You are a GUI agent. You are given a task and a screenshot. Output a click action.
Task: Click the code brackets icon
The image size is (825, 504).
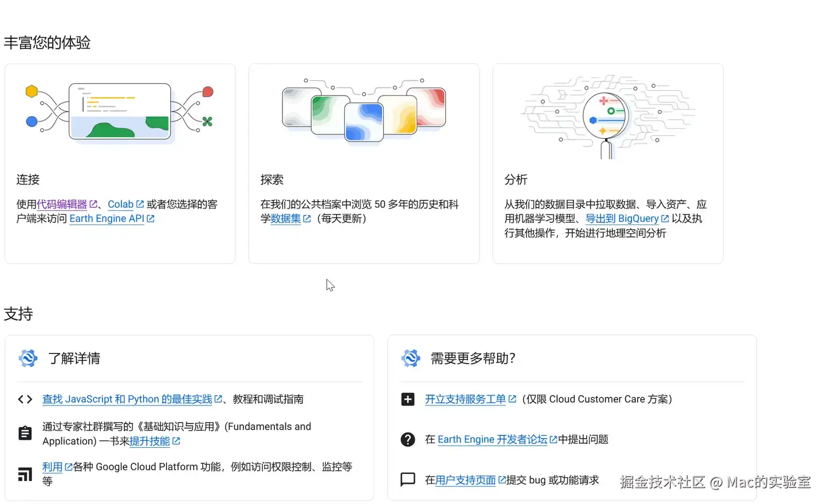coord(25,399)
